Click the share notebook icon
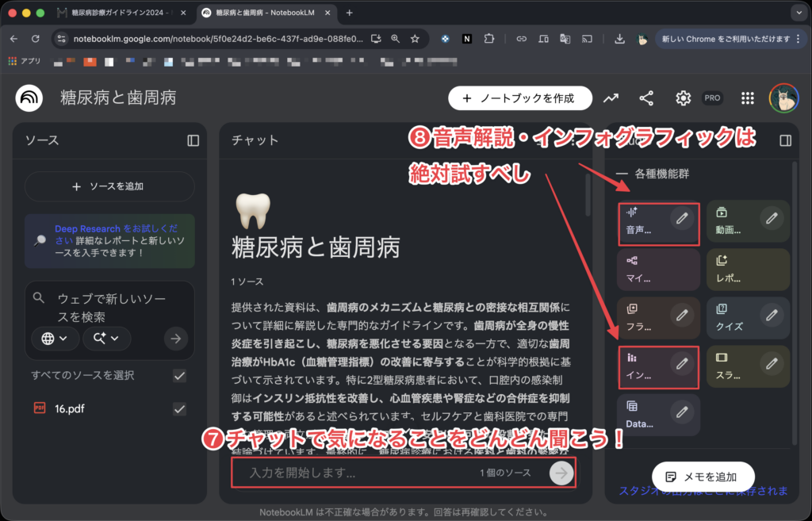 (x=646, y=98)
